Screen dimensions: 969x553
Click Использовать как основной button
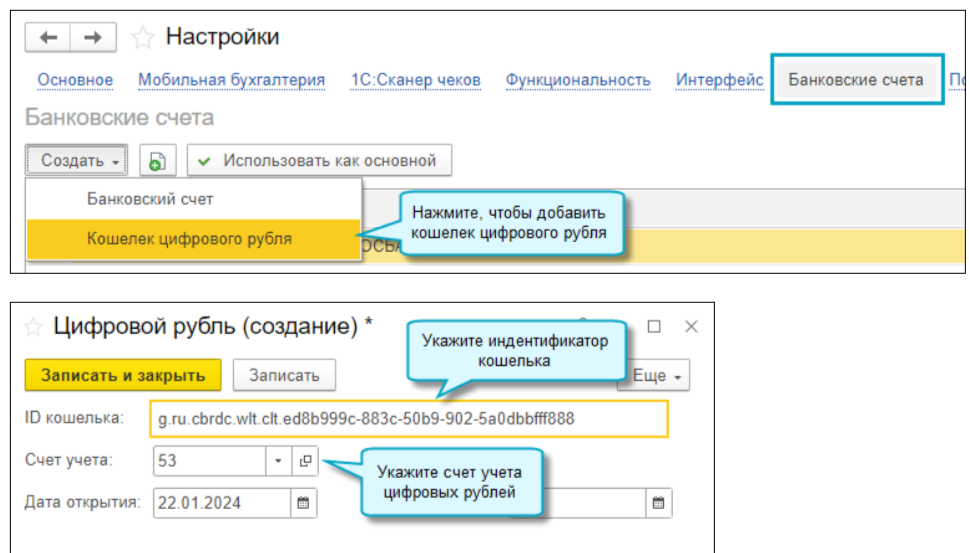pos(319,161)
